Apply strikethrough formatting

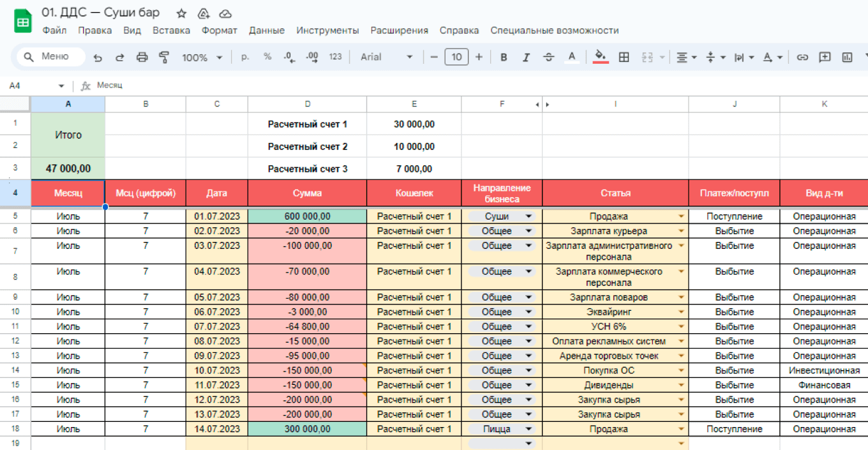[x=548, y=57]
